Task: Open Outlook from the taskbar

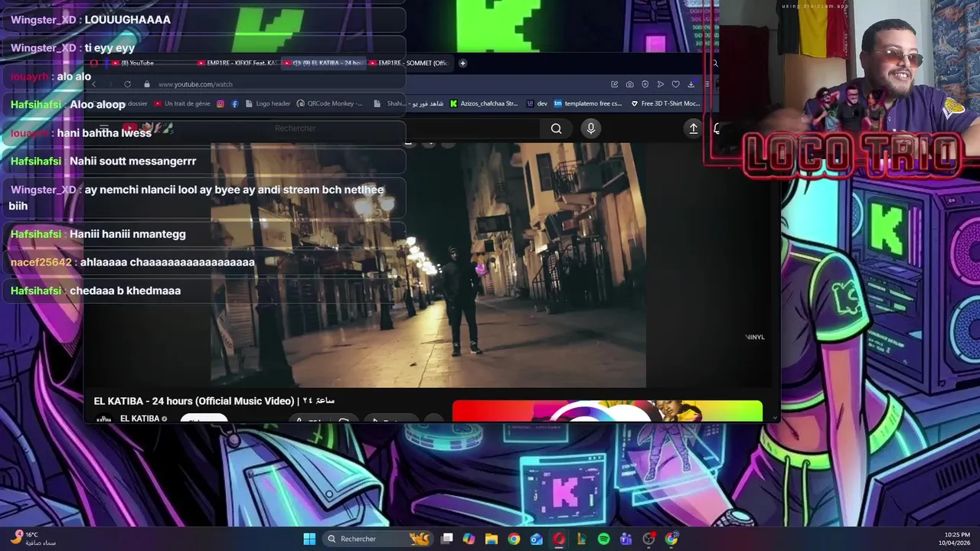Action: point(537,539)
